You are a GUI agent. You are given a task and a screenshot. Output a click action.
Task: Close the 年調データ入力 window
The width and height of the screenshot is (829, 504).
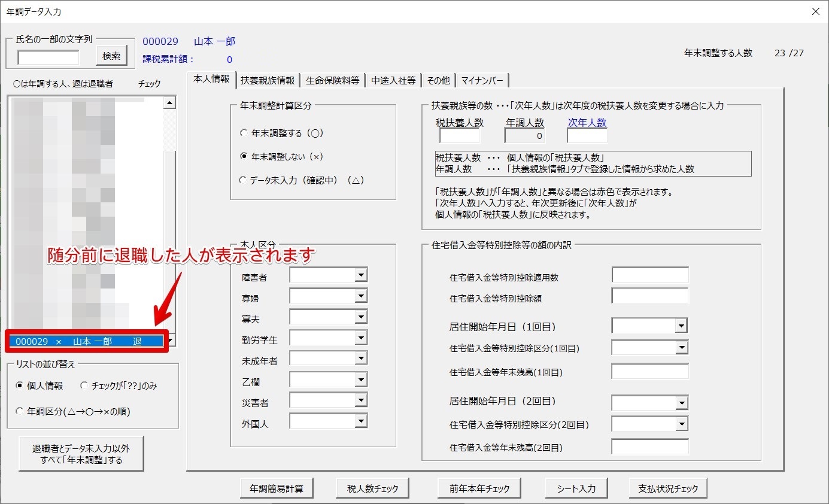pyautogui.click(x=815, y=11)
